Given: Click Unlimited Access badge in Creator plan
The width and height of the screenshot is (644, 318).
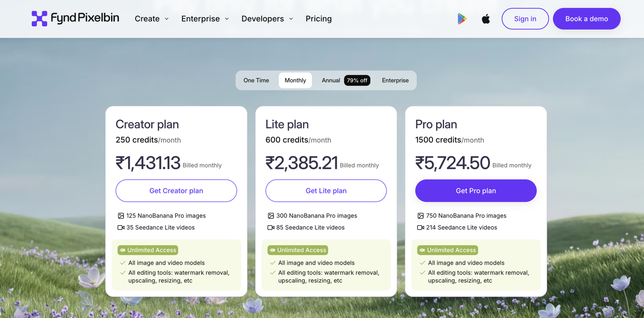Looking at the screenshot, I should pyautogui.click(x=148, y=250).
